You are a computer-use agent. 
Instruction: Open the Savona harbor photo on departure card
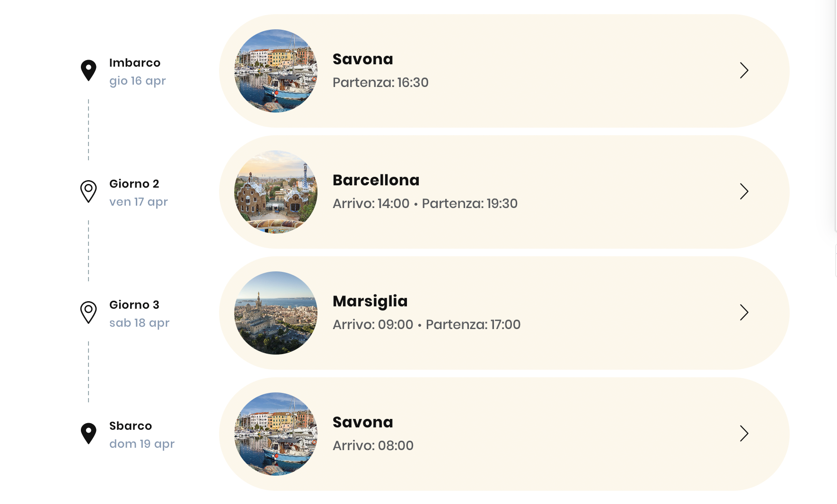(x=276, y=71)
